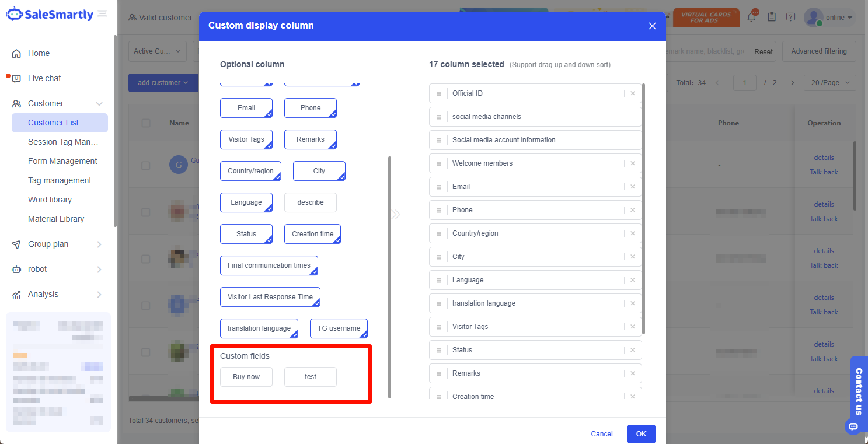The image size is (868, 444).
Task: Deselect the TG username column chip
Action: 339,328
